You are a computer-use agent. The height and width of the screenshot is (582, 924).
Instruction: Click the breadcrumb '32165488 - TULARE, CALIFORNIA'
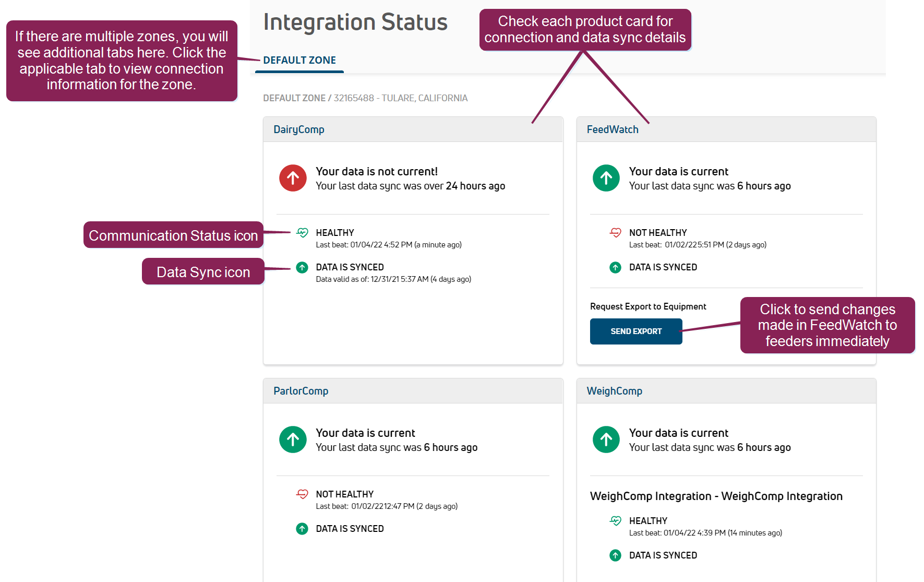click(x=401, y=98)
